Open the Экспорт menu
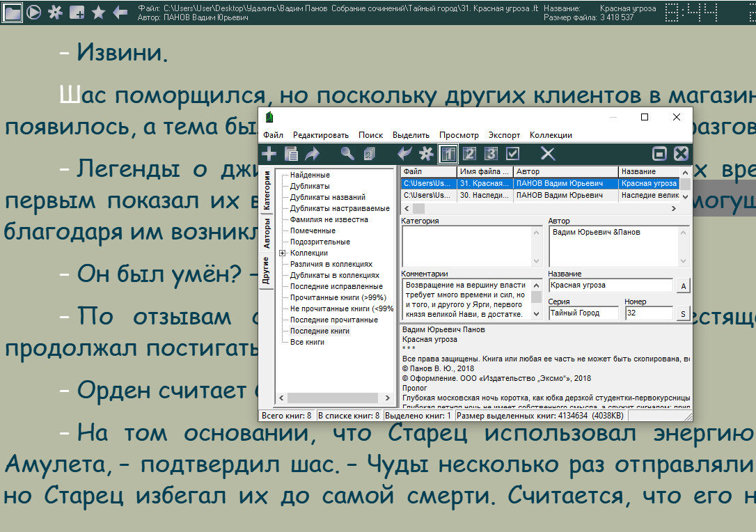This screenshot has height=532, width=756. [x=504, y=135]
